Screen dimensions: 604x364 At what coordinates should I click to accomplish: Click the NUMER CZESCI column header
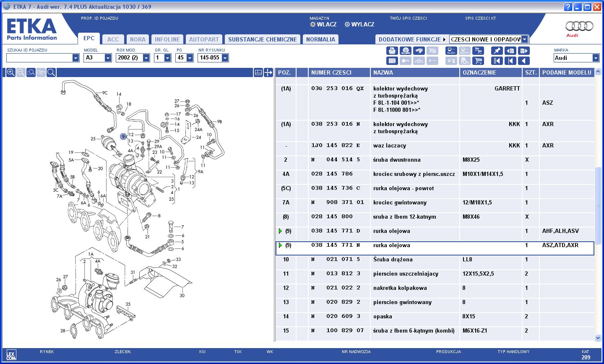point(339,72)
